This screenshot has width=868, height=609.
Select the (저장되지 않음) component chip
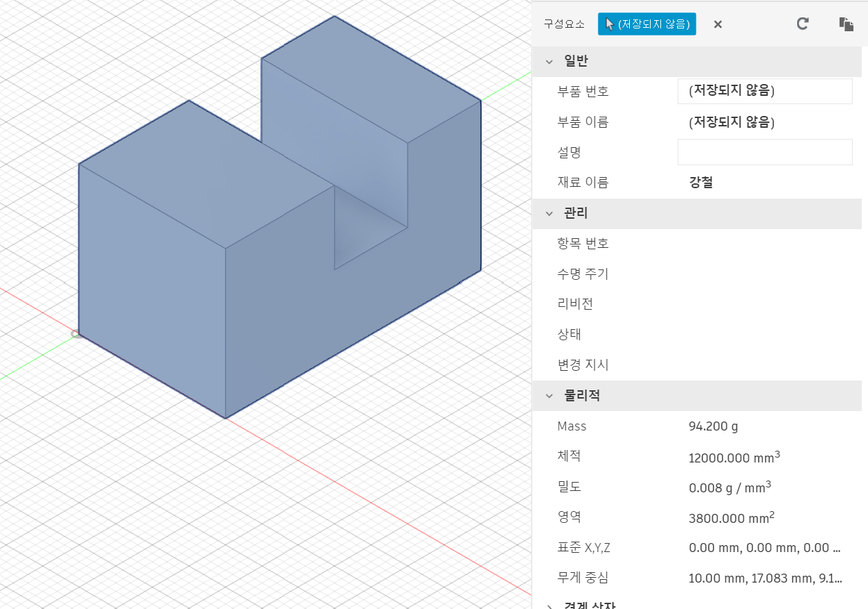(647, 24)
